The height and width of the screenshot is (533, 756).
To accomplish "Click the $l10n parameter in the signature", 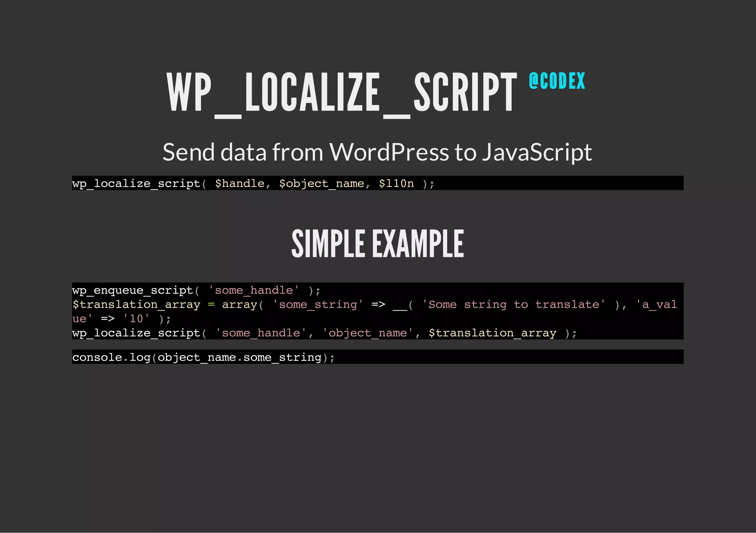I will 396,183.
